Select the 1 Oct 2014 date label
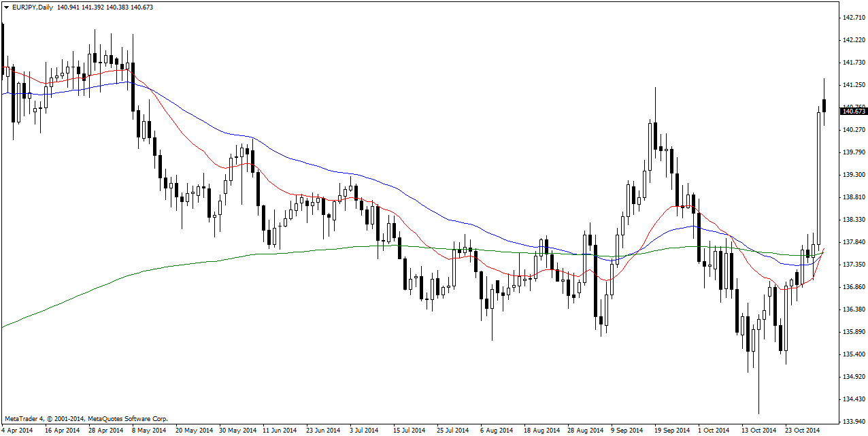This screenshot has height=436, width=868. [x=715, y=430]
